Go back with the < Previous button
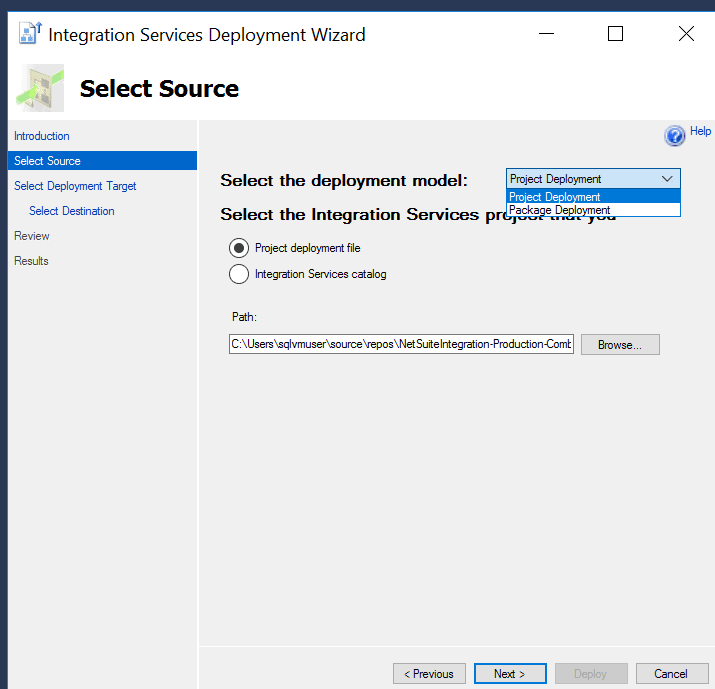This screenshot has width=715, height=689. point(429,674)
